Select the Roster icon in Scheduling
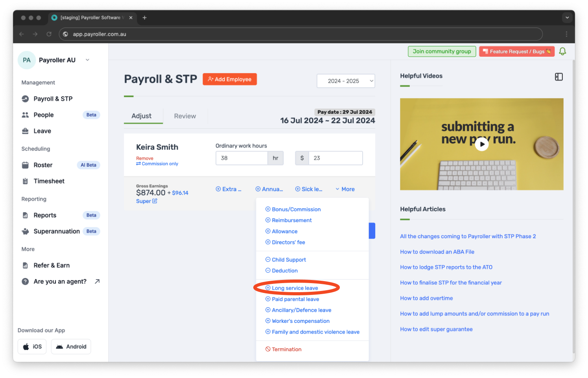 coord(25,165)
